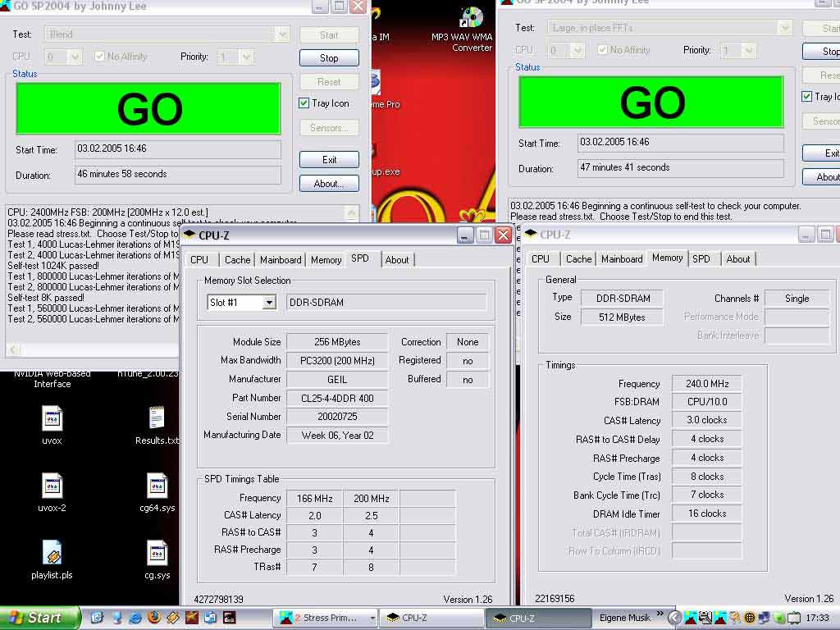Expand the hidden system tray icons chevron

[674, 619]
